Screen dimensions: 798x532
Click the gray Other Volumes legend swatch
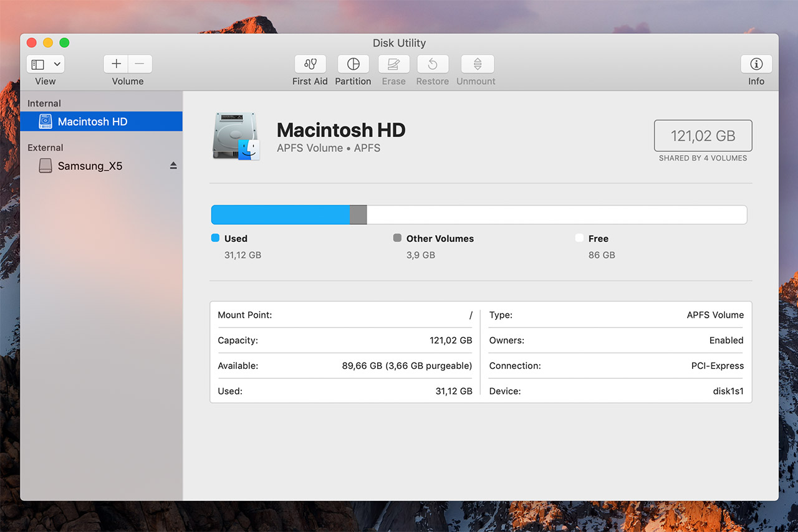pos(397,238)
